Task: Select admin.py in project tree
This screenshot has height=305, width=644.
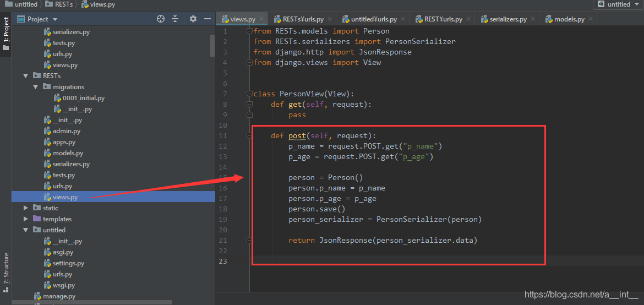Action: (x=62, y=131)
